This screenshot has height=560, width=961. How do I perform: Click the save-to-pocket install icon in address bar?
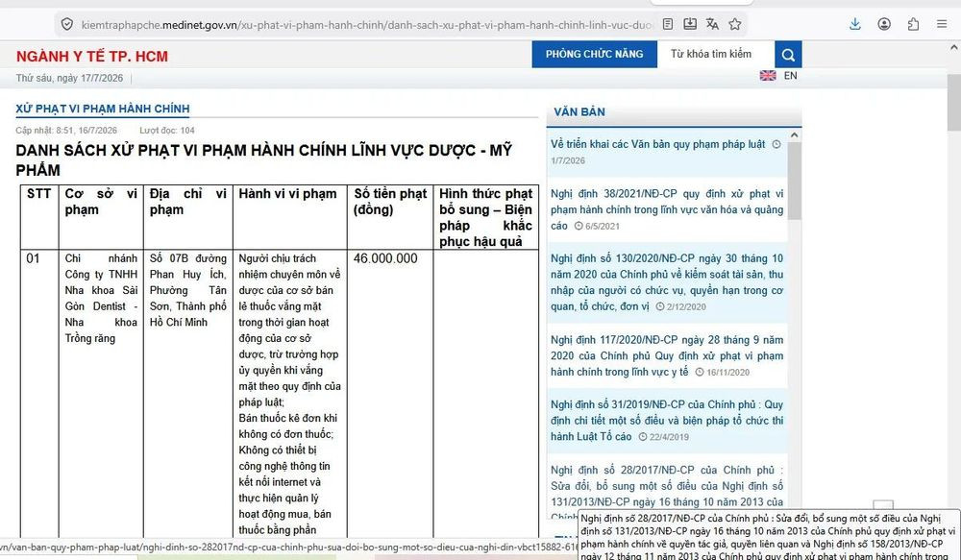(x=690, y=24)
